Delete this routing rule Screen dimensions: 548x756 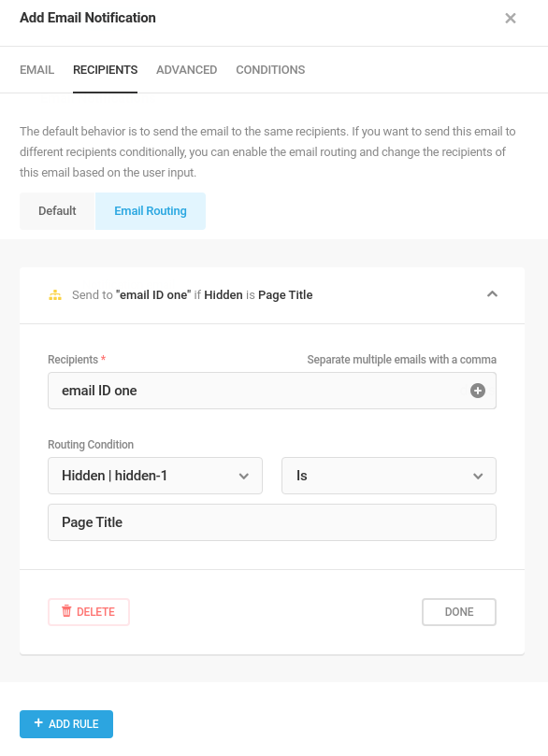[89, 612]
